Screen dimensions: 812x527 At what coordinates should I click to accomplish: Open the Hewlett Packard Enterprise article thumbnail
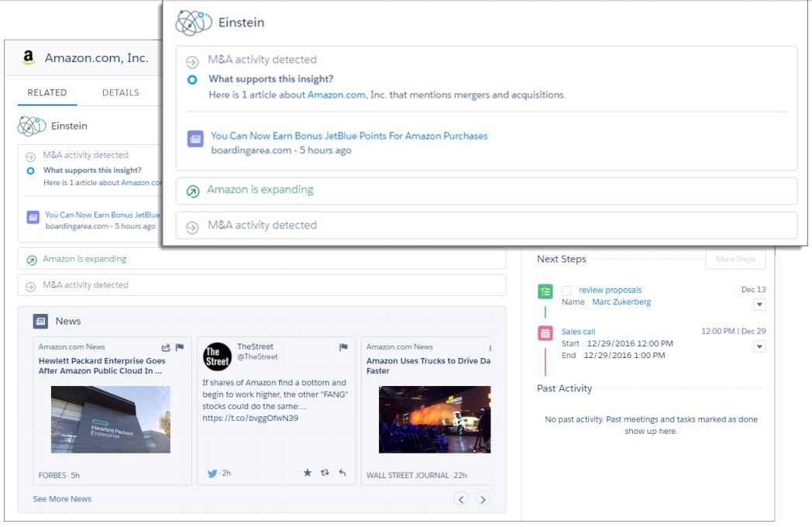click(111, 419)
